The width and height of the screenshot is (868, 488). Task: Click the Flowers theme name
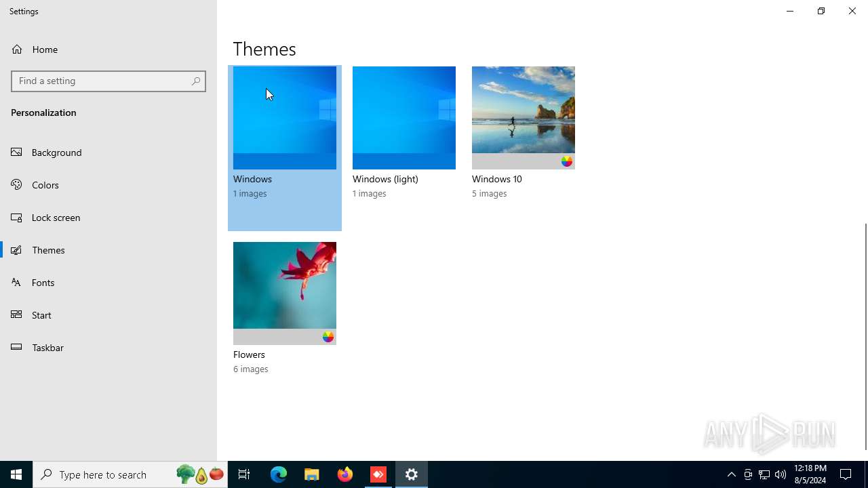(x=249, y=354)
